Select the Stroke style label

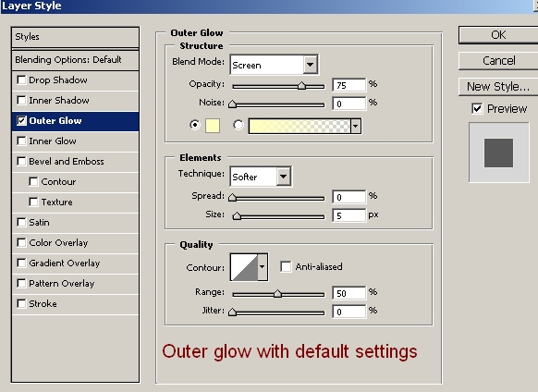pos(43,304)
